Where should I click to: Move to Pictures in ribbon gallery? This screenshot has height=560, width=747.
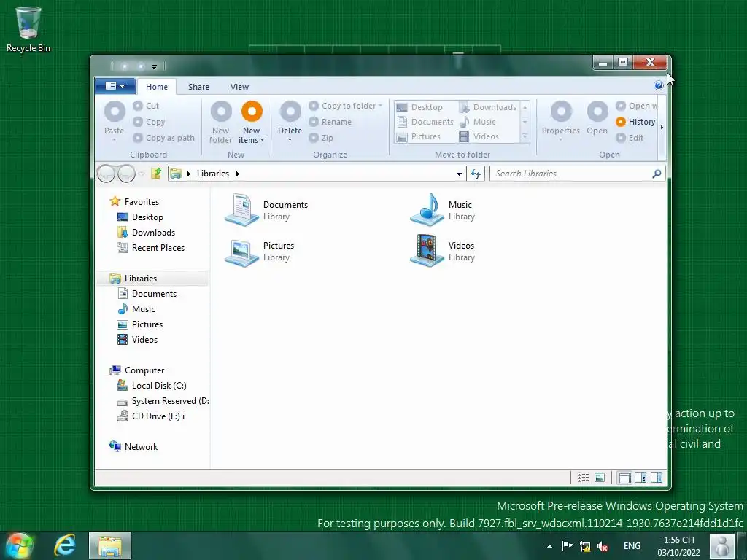pos(419,136)
